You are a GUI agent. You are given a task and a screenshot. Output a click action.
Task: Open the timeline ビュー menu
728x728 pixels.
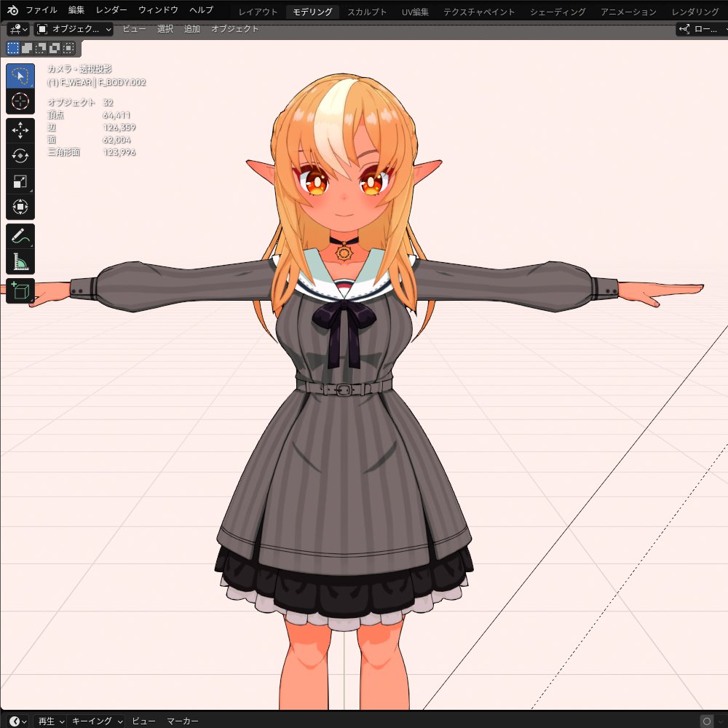click(143, 721)
